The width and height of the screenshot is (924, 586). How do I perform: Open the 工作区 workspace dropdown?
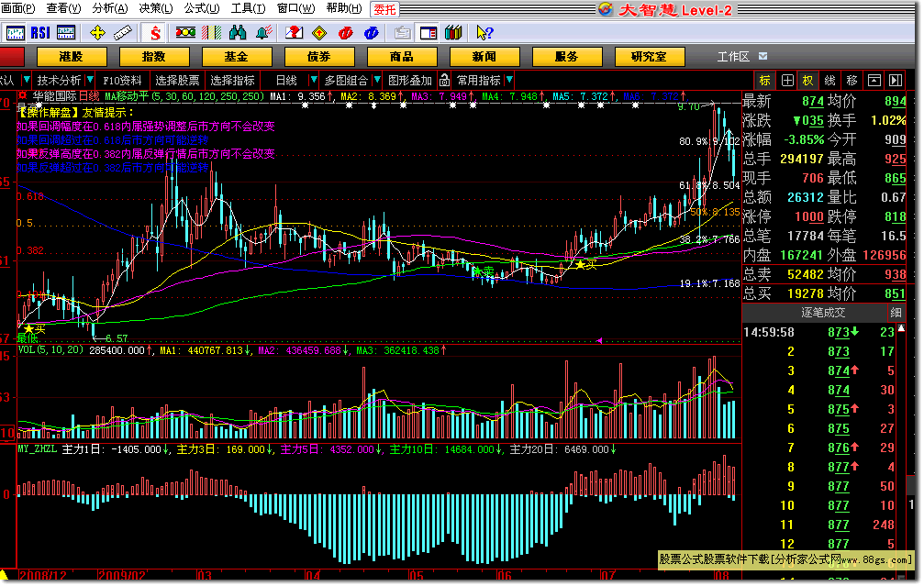tap(763, 57)
